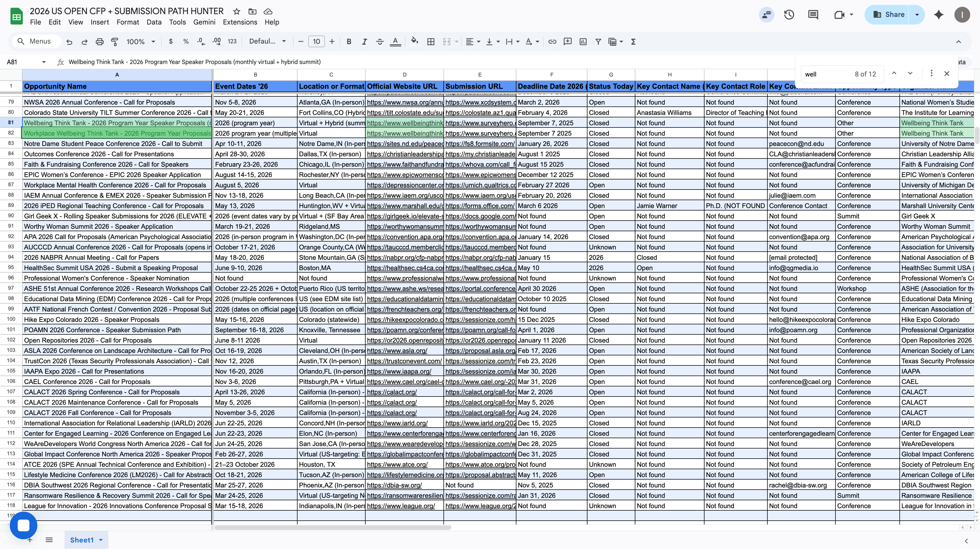Click the create filter funnel icon
The height and width of the screenshot is (549, 980).
pos(598,41)
